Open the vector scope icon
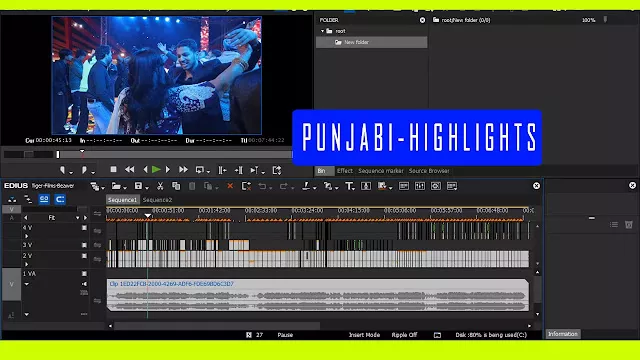 (x=436, y=186)
